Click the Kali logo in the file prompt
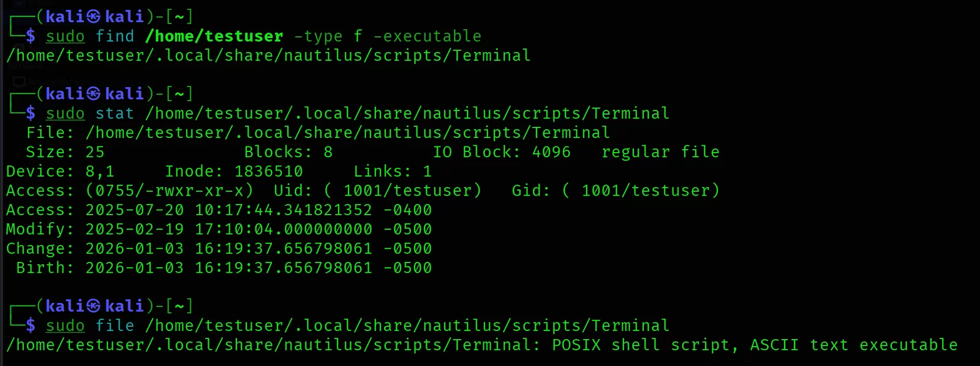The height and width of the screenshot is (366, 980). click(93, 305)
